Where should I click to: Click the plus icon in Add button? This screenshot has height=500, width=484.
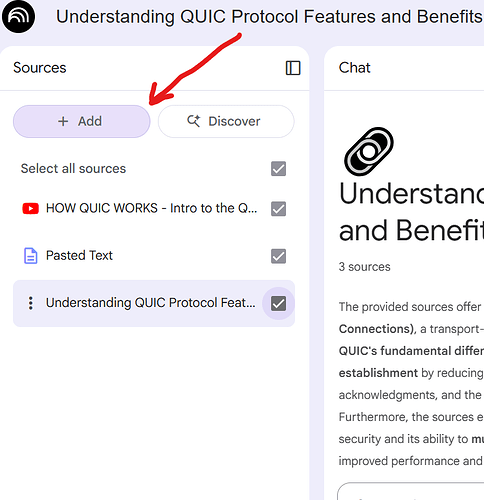pyautogui.click(x=63, y=121)
